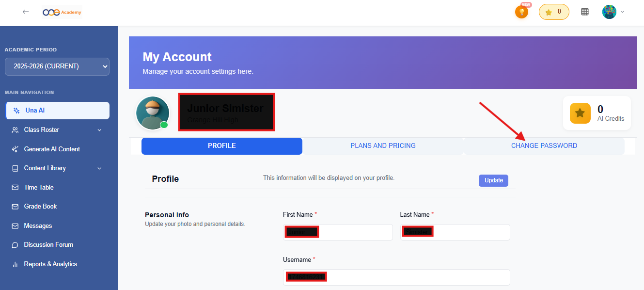Open Messages in the sidebar

pyautogui.click(x=38, y=226)
